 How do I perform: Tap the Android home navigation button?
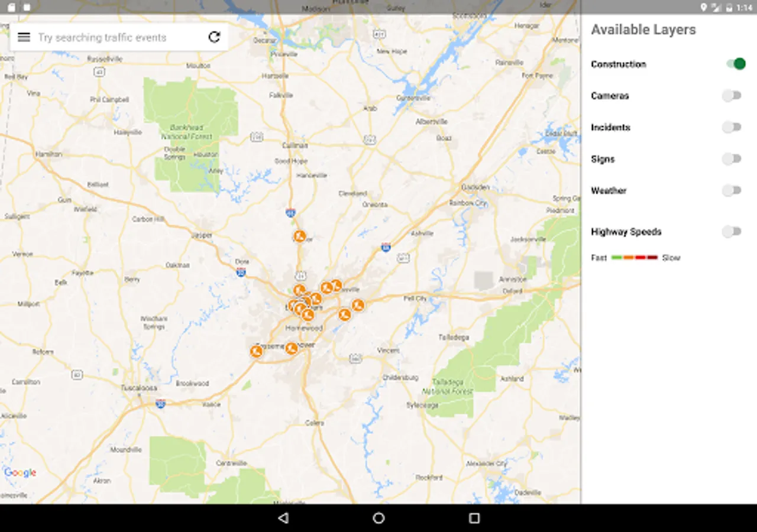tap(378, 518)
